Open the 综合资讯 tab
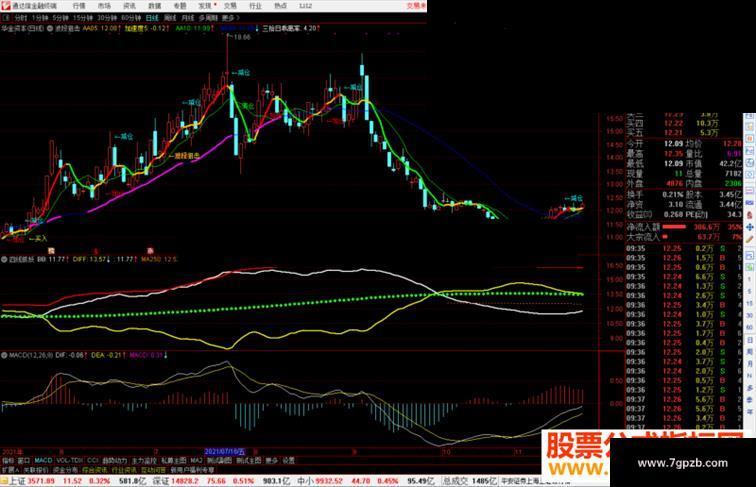 (95, 470)
